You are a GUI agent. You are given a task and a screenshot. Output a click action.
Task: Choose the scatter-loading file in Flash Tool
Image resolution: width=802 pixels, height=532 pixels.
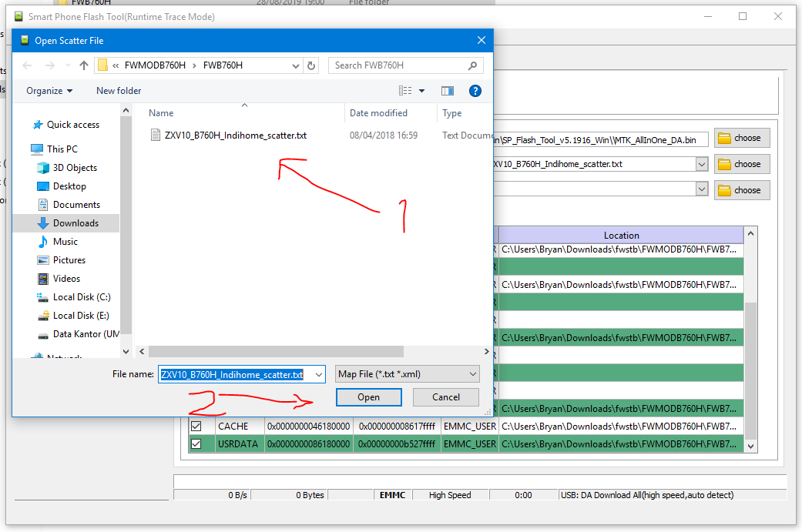click(742, 164)
